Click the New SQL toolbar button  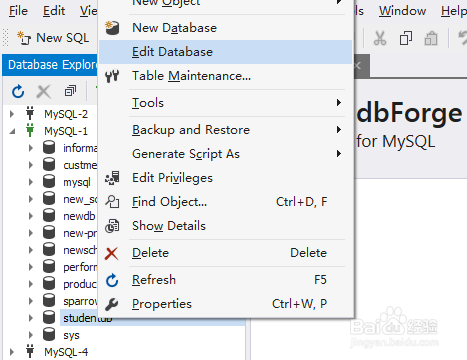[53, 38]
